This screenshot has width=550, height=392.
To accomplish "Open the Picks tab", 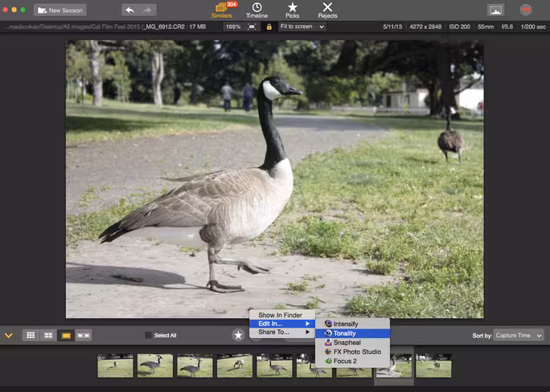I will (x=292, y=10).
